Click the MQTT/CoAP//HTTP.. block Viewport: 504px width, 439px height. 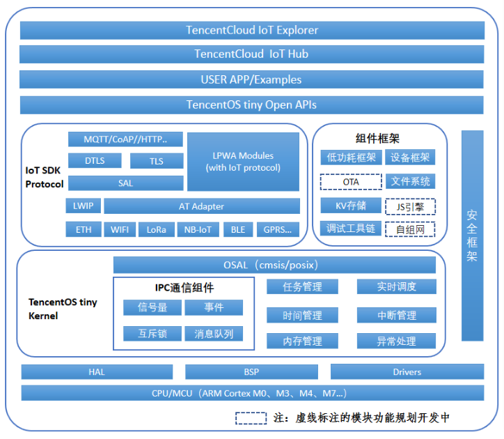[x=125, y=139]
